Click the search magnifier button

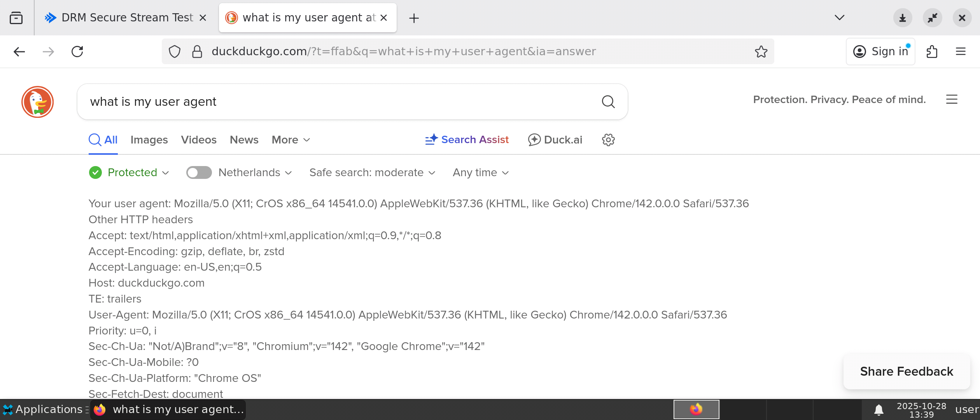coord(608,102)
